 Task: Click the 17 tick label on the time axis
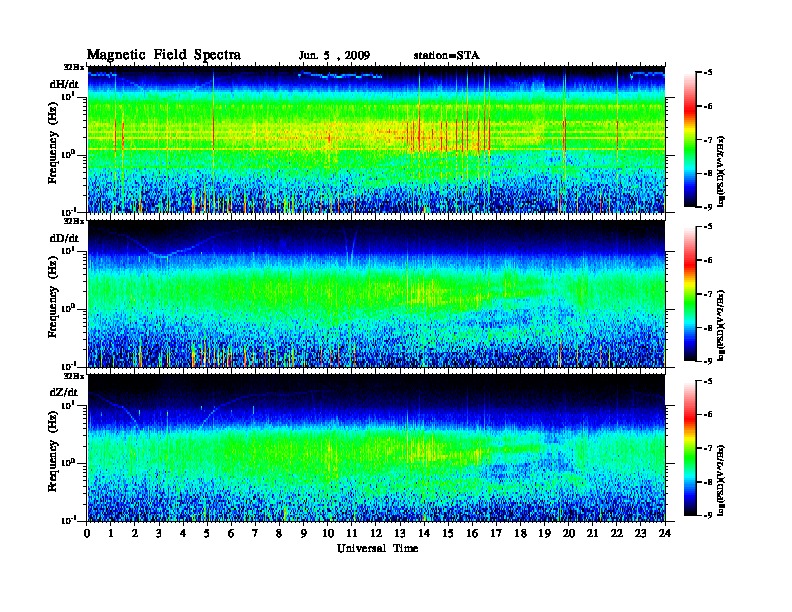[x=497, y=534]
